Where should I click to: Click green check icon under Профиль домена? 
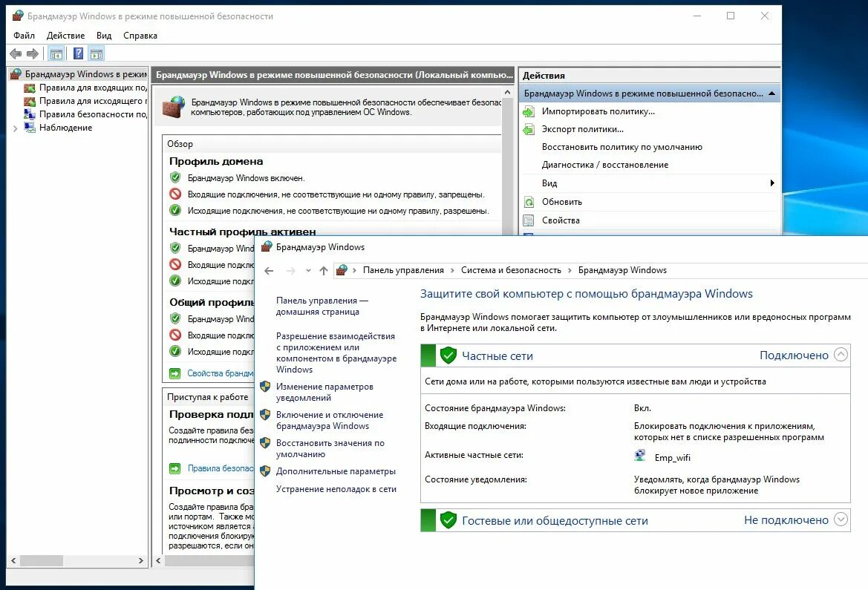tap(175, 177)
